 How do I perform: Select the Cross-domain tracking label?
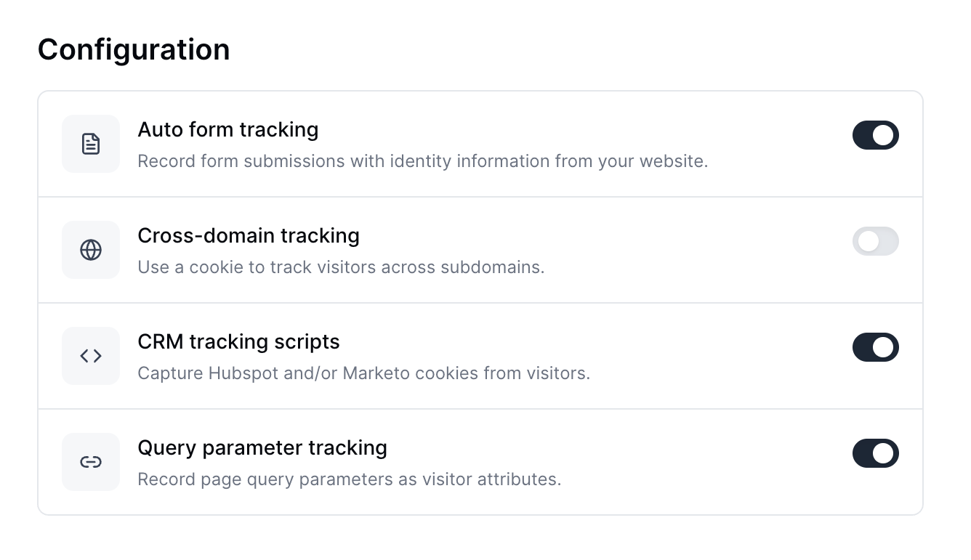pyautogui.click(x=248, y=236)
